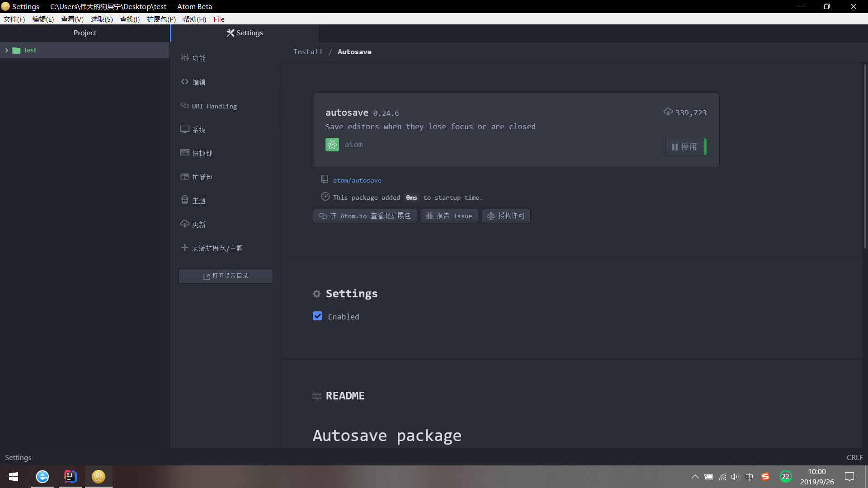Click the 更新 cloud download icon
The height and width of the screenshot is (488, 868).
coord(184,224)
